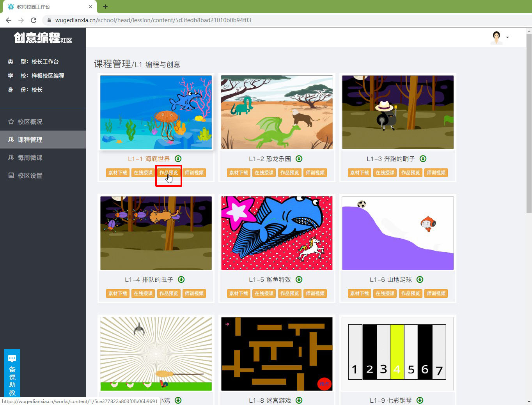
Task: Select 课程管理 in the sidebar
Action: pos(43,140)
